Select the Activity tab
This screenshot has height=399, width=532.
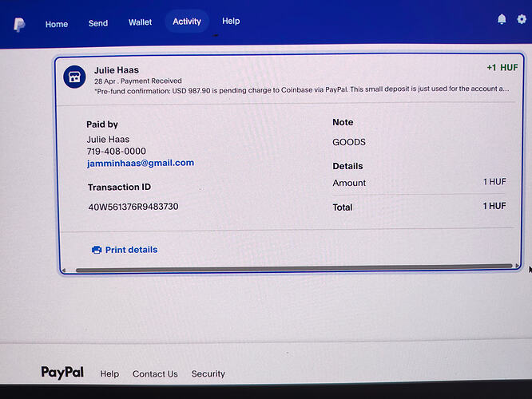click(187, 22)
